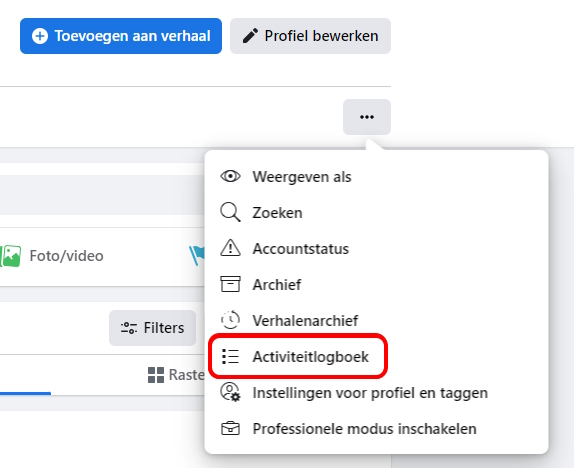574x468 pixels.
Task: Click the Activiteitlogboek list icon
Action: (x=230, y=356)
